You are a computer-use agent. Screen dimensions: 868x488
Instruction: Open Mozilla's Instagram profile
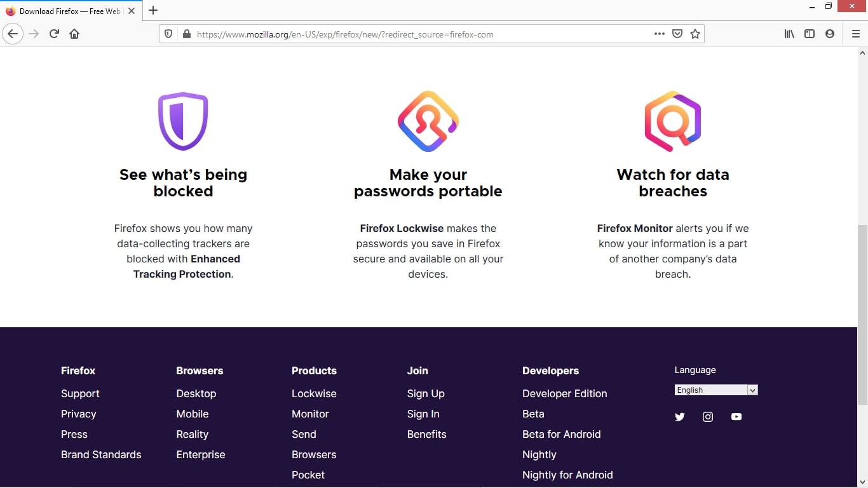tap(708, 417)
